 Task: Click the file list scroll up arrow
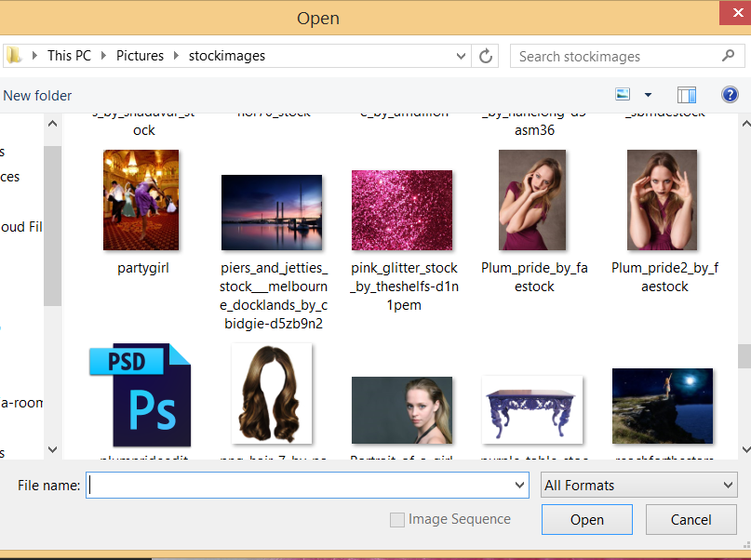[745, 124]
